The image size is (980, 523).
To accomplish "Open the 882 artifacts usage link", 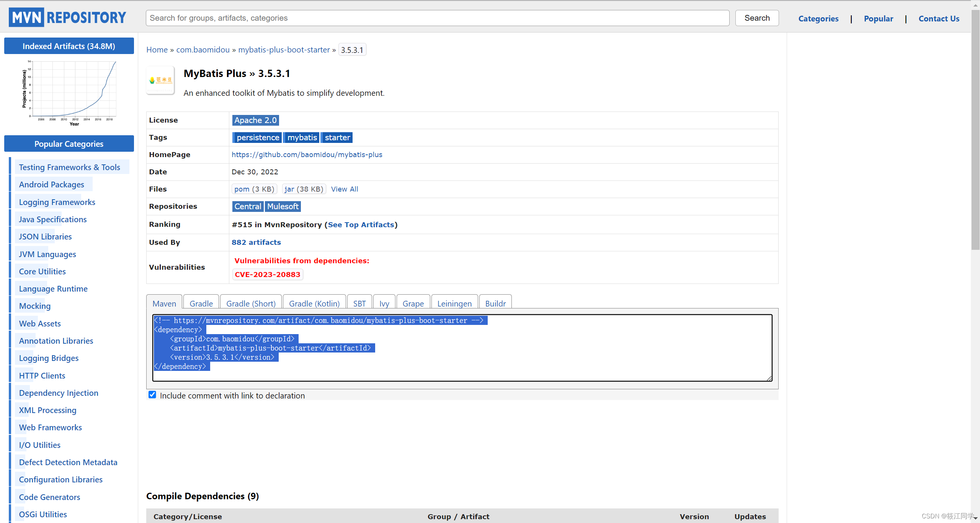I will (256, 243).
